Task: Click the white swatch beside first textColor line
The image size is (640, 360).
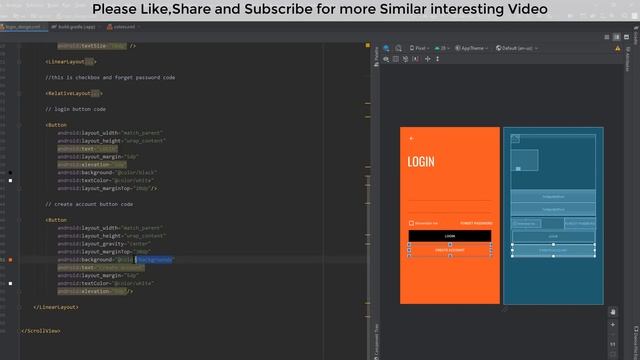Action: pyautogui.click(x=11, y=180)
